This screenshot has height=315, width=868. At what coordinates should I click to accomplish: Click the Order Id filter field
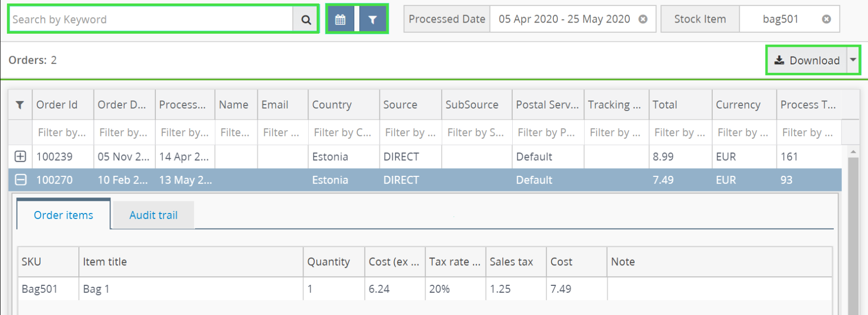click(63, 132)
